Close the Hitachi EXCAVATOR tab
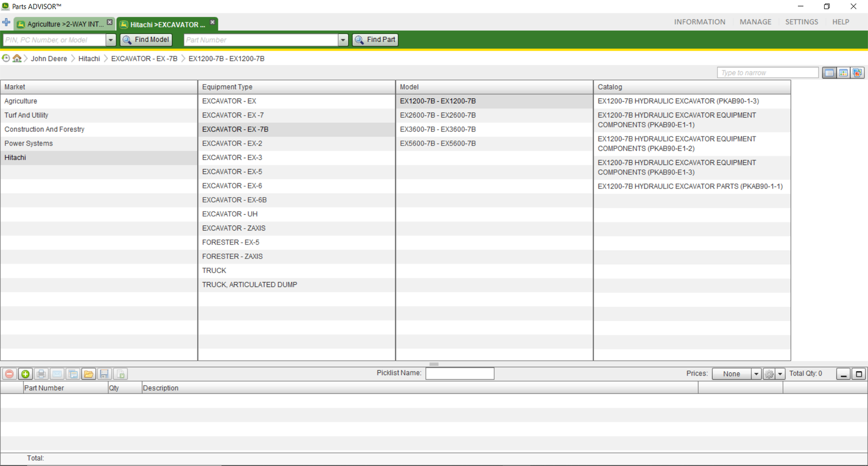 tap(213, 22)
